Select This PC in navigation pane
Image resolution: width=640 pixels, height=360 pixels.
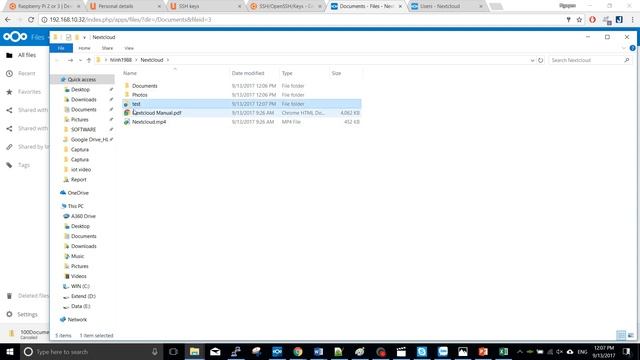click(76, 206)
